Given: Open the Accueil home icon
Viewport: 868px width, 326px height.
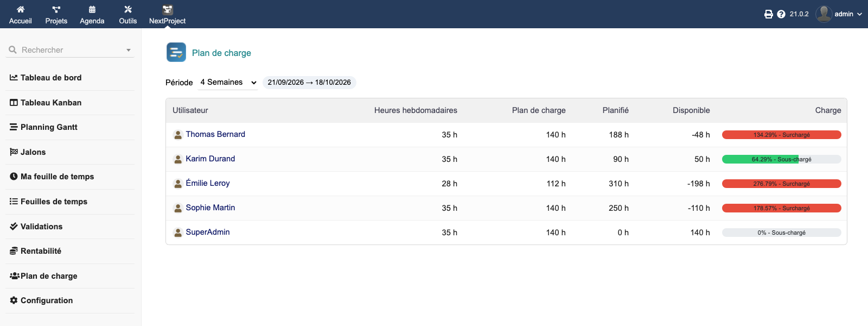Looking at the screenshot, I should (21, 9).
